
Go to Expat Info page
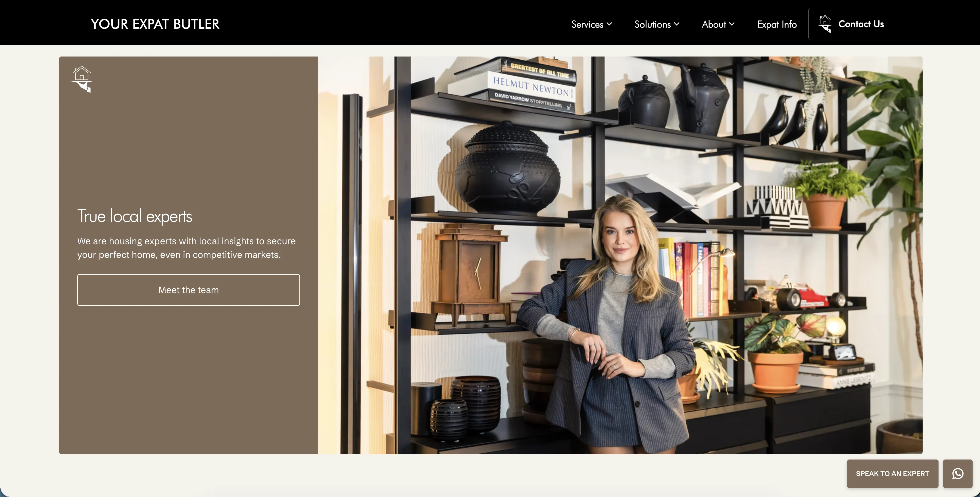point(776,24)
